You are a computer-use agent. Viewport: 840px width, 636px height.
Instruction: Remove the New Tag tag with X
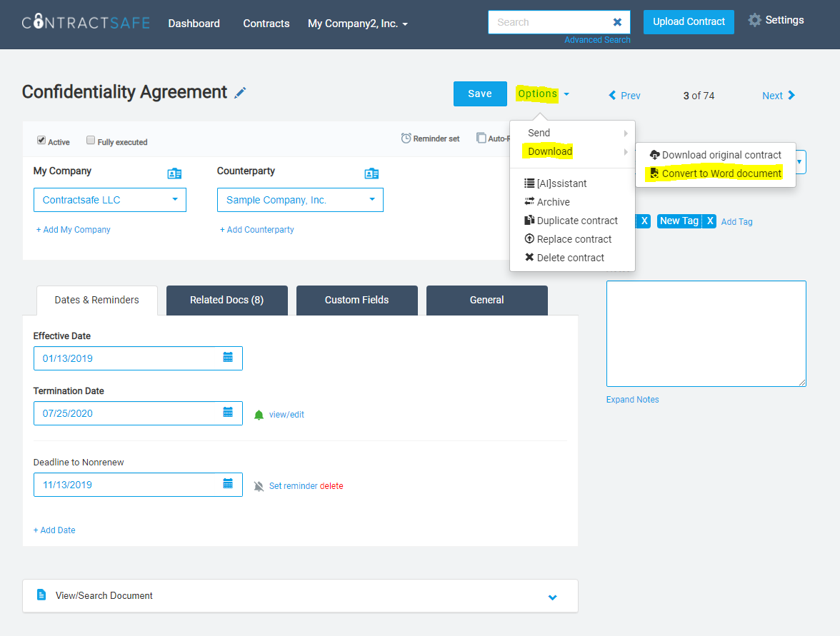pos(710,221)
